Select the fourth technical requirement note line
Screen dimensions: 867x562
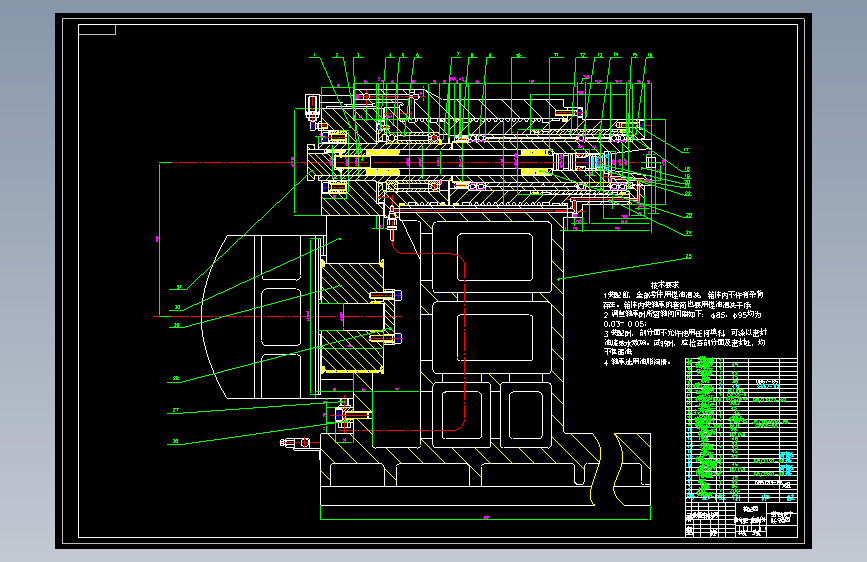[638, 362]
